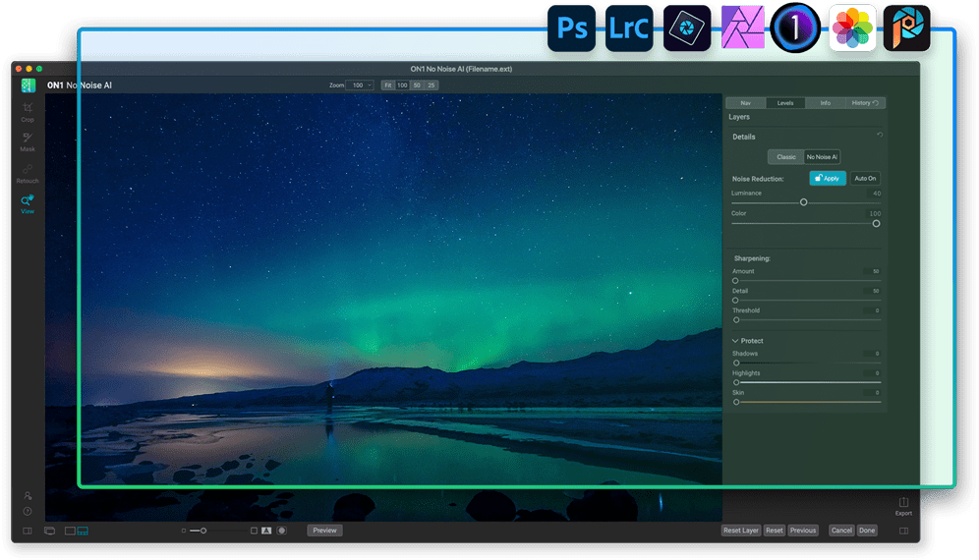The height and width of the screenshot is (560, 979).
Task: Click the Cancel button
Action: pyautogui.click(x=841, y=531)
